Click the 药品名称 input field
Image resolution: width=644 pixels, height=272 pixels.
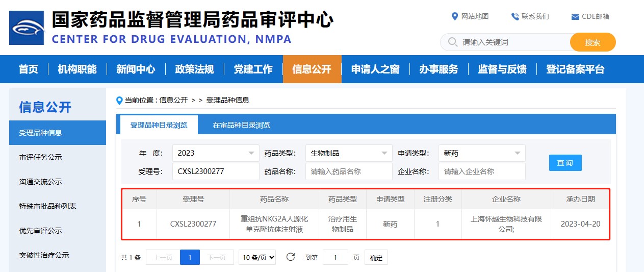click(x=349, y=171)
